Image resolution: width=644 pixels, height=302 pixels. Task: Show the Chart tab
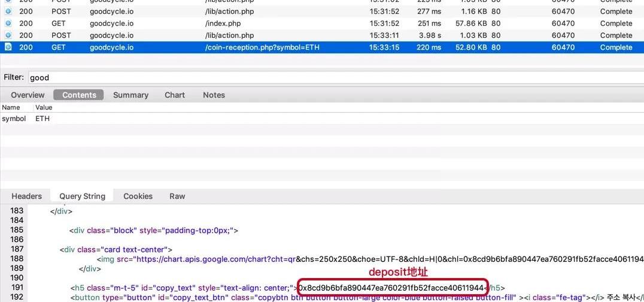175,95
